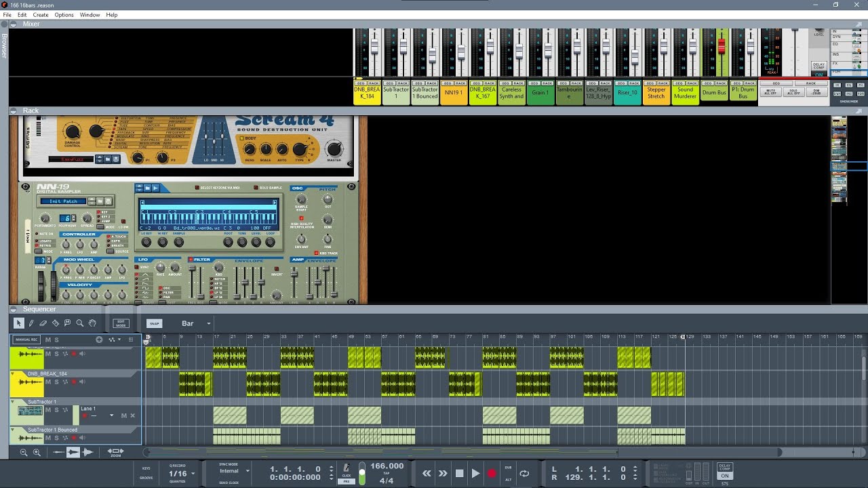Screen dimensions: 868x488
Task: Open the Options menu
Action: [64, 14]
